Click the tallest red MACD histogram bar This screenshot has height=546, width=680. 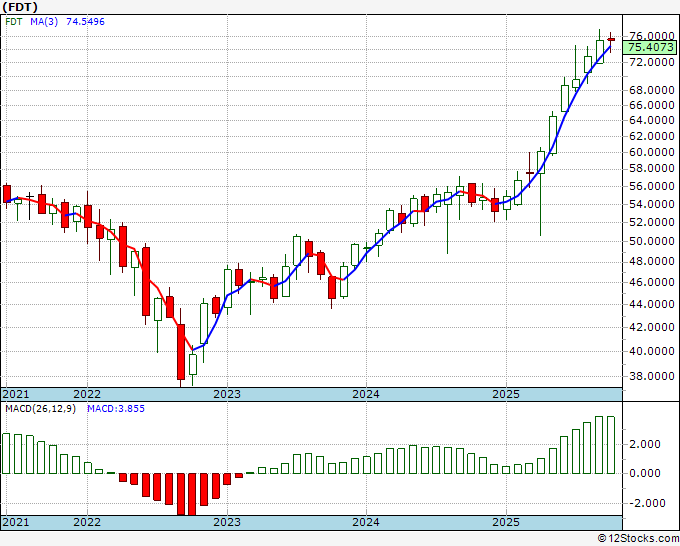[x=181, y=494]
